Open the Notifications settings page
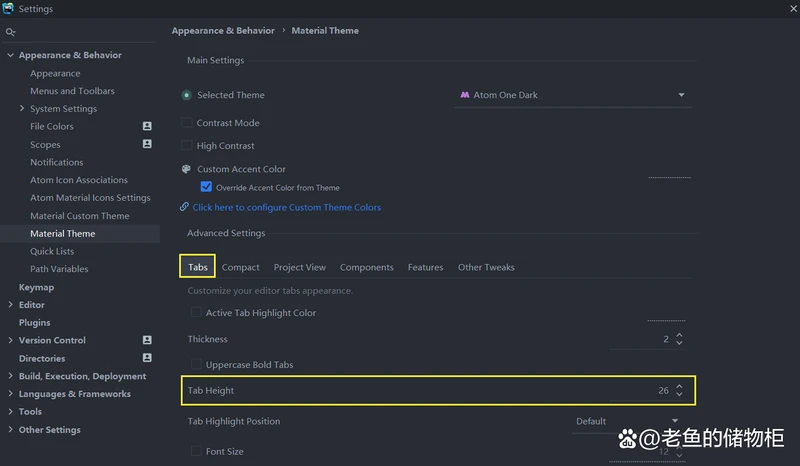This screenshot has width=800, height=466. (x=56, y=162)
